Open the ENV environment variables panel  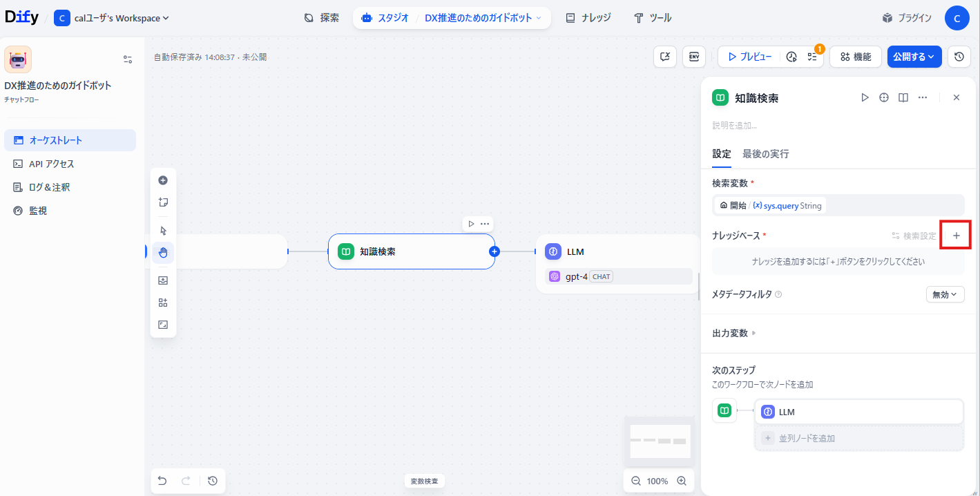point(693,57)
